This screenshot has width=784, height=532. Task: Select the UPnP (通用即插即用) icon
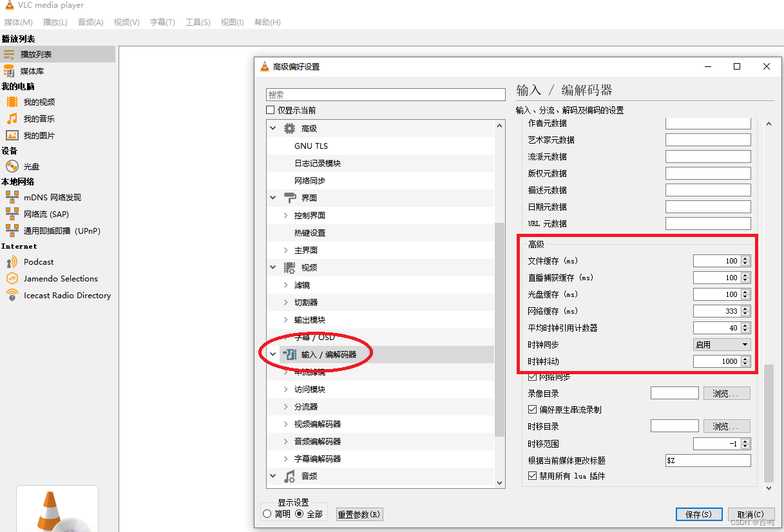point(12,231)
